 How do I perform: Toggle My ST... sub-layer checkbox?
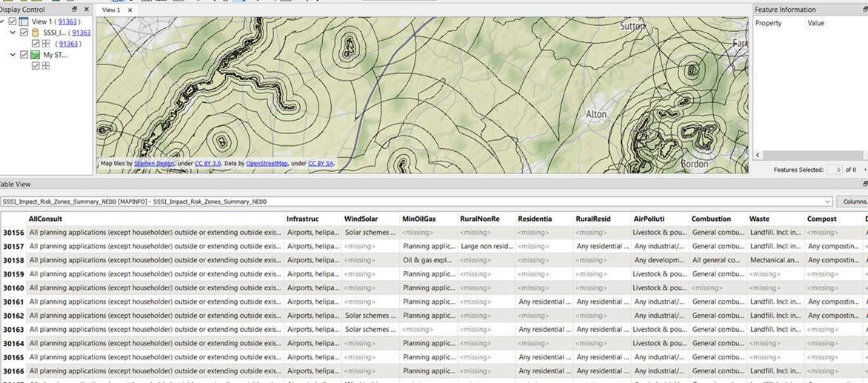pyautogui.click(x=36, y=66)
